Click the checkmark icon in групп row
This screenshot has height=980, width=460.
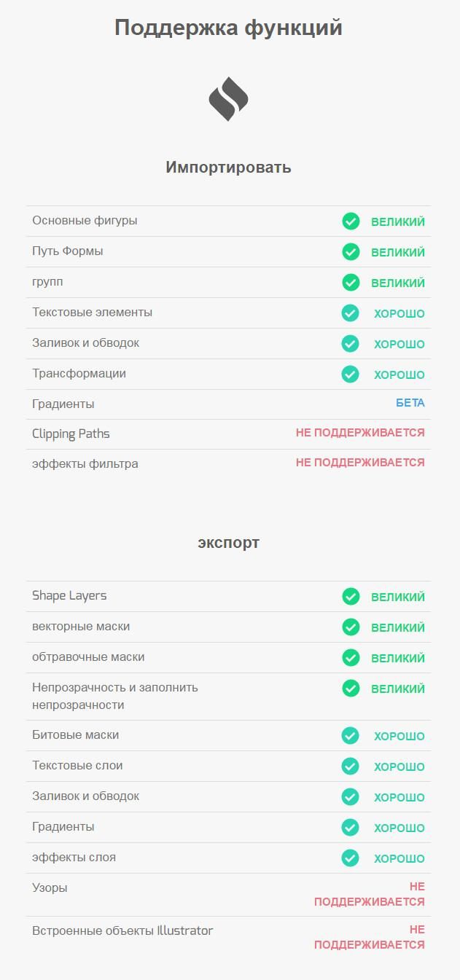pos(351,282)
